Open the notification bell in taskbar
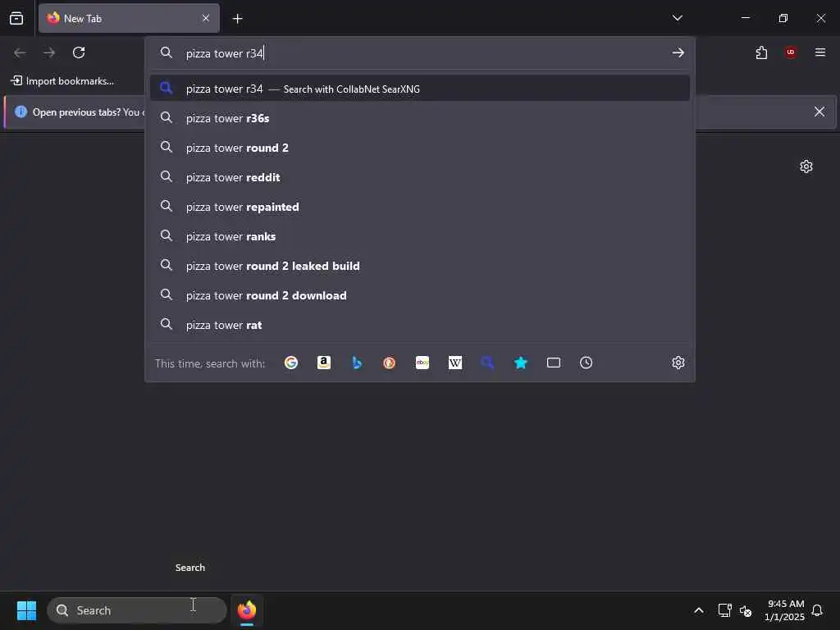The image size is (840, 630). coord(818,610)
